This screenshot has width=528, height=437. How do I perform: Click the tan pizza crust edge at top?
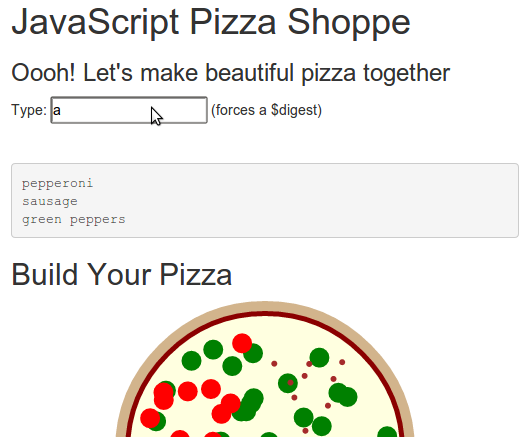[x=265, y=306]
